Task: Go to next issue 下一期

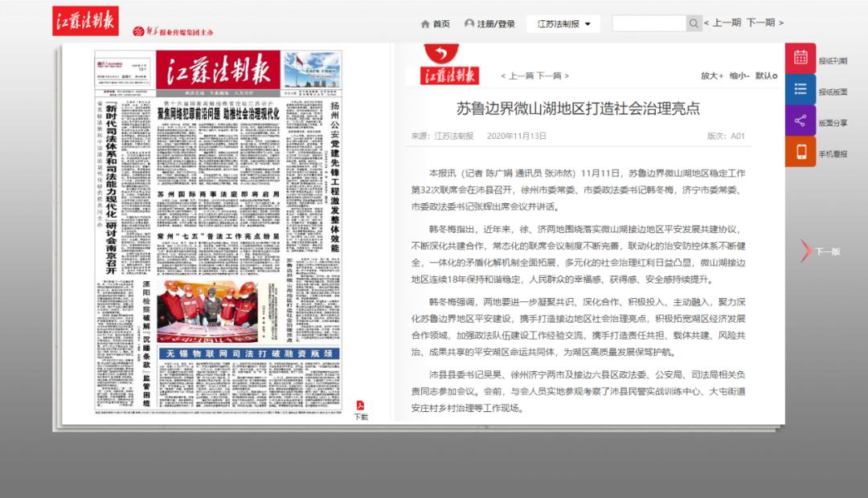Action: coord(764,23)
